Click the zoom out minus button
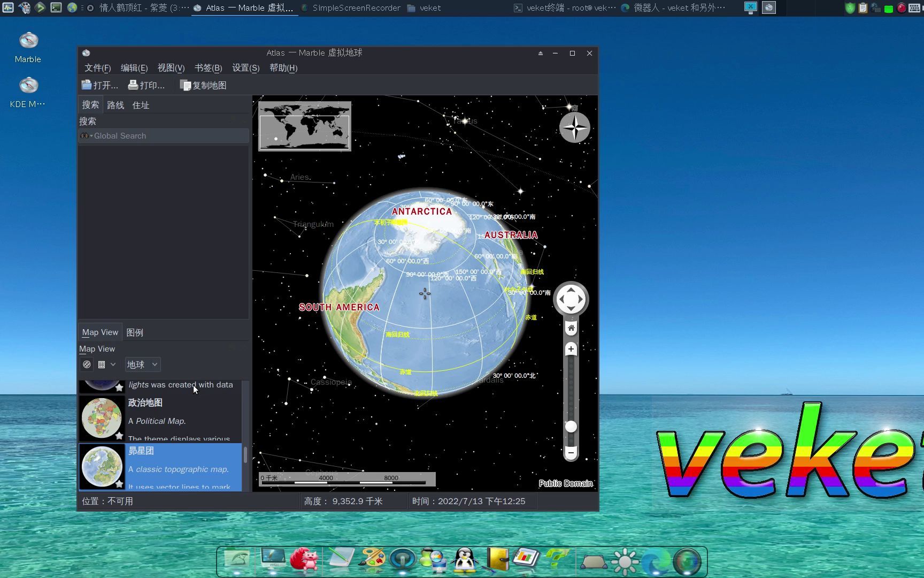Image resolution: width=924 pixels, height=578 pixels. pos(571,453)
